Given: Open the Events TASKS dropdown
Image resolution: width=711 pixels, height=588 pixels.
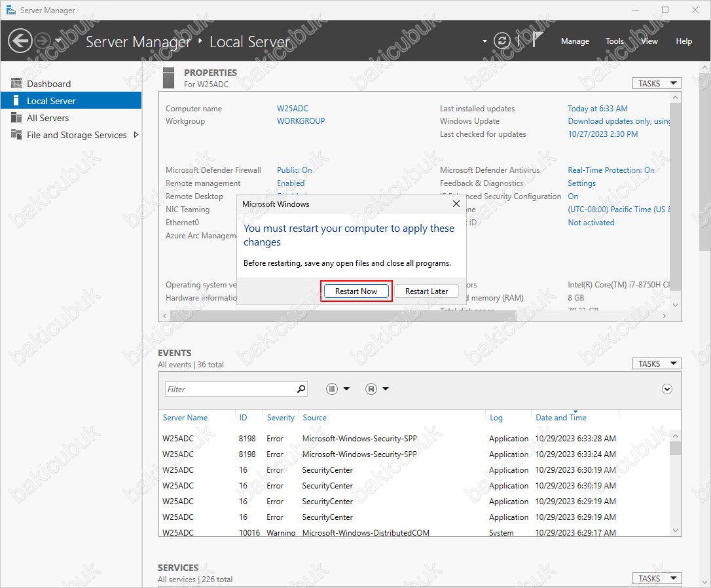Looking at the screenshot, I should (x=657, y=363).
